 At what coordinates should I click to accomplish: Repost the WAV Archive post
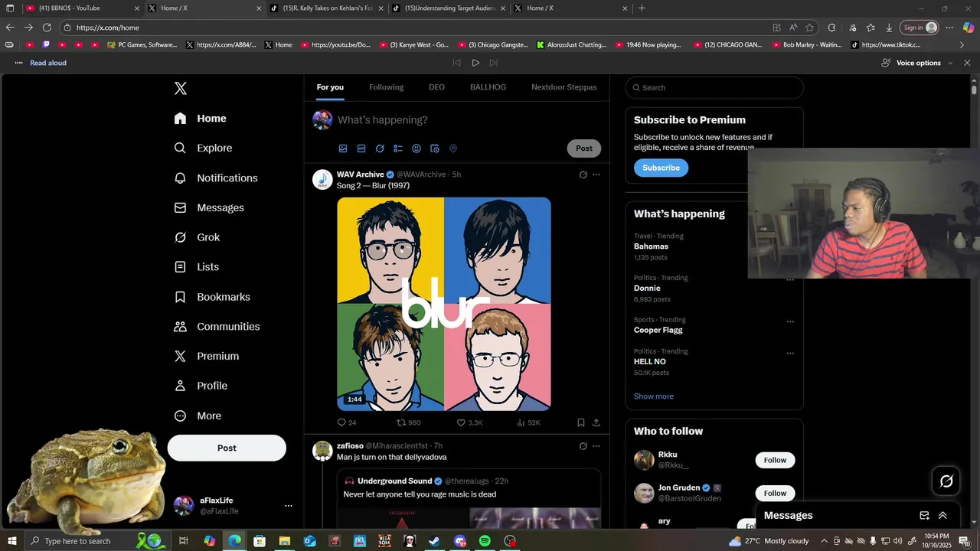[409, 422]
